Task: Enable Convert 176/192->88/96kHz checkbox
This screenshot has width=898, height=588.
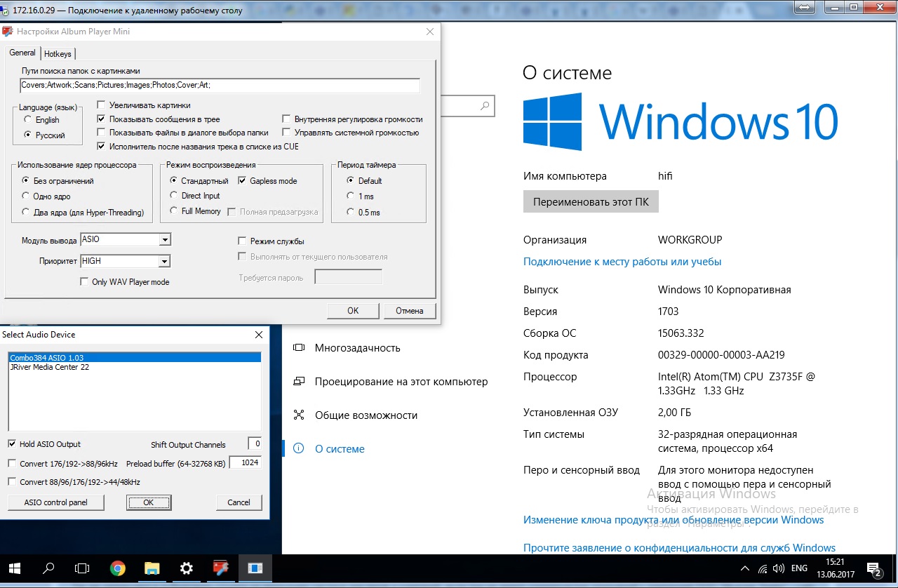Action: click(x=12, y=463)
